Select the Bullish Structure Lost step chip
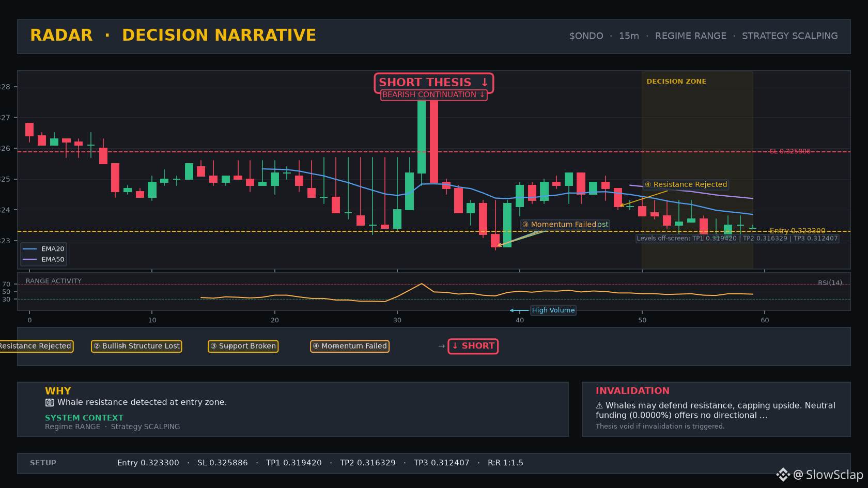 click(x=136, y=346)
